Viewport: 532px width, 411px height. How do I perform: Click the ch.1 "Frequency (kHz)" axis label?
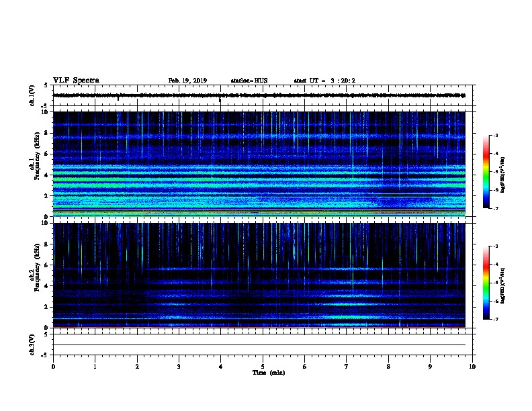38,156
